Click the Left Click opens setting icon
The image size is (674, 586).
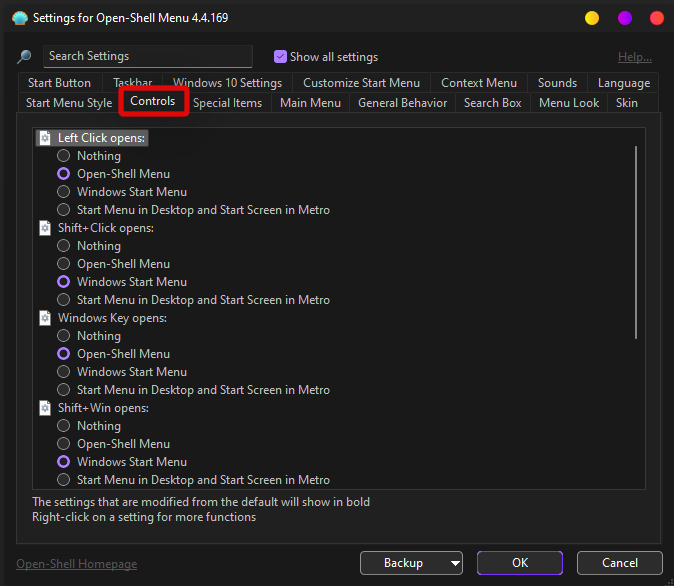click(x=45, y=138)
